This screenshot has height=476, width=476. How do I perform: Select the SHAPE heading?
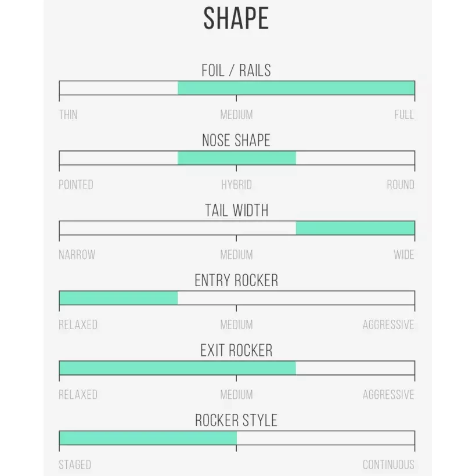236,19
